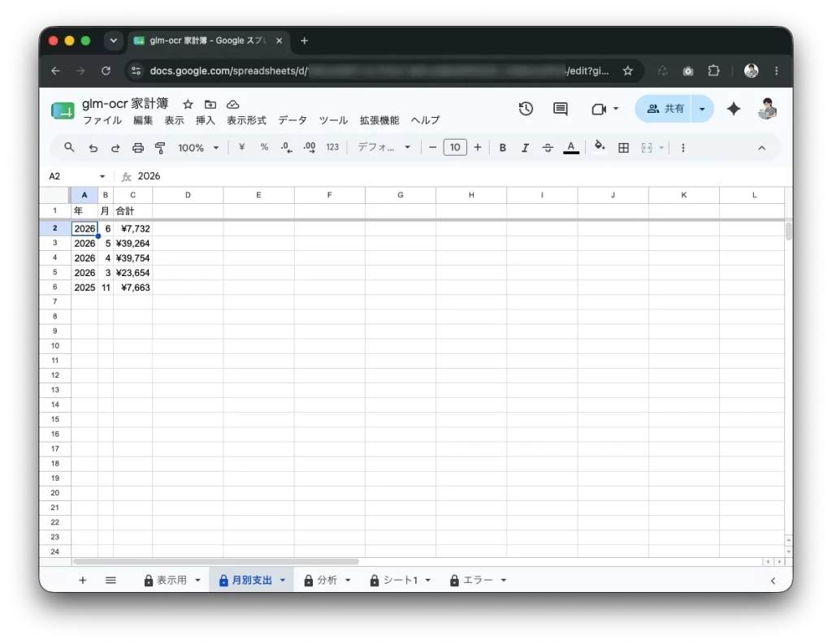
Task: Open the toolbar more options menu
Action: pyautogui.click(x=682, y=148)
